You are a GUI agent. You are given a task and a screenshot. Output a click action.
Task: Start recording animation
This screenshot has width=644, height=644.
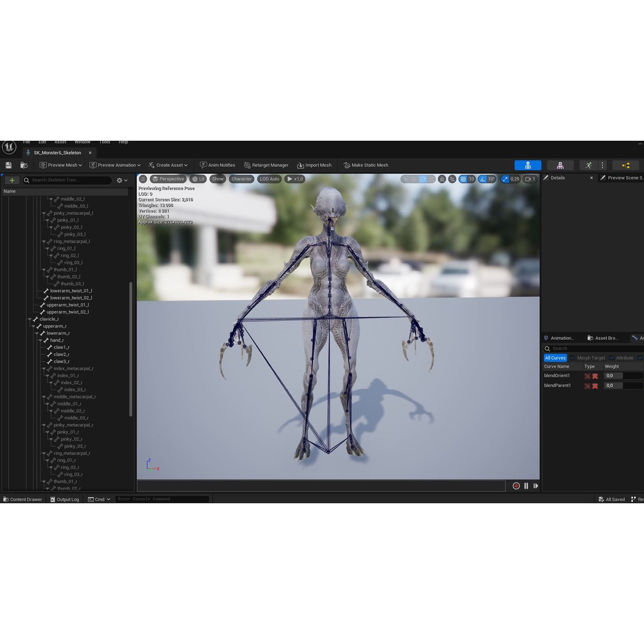click(516, 486)
